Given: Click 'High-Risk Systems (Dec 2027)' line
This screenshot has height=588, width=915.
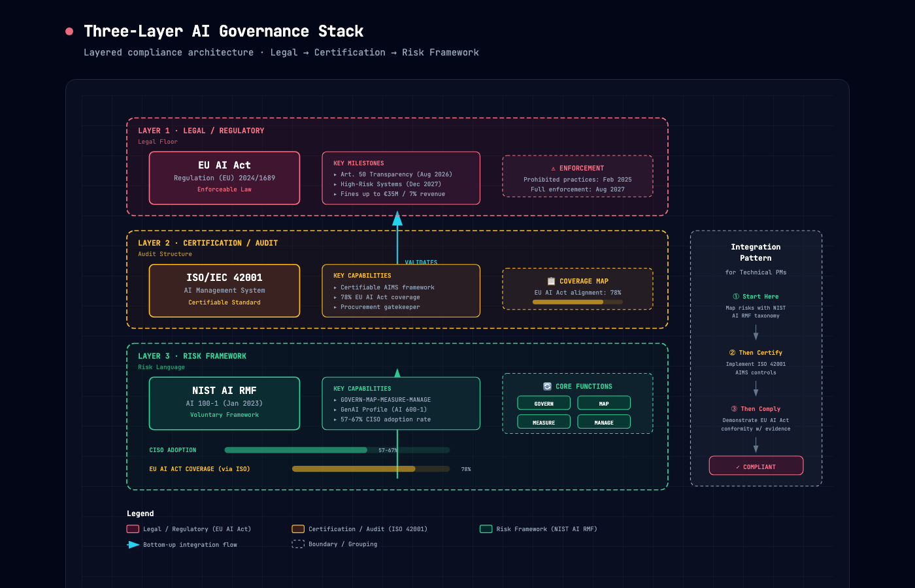Looking at the screenshot, I should pos(391,184).
